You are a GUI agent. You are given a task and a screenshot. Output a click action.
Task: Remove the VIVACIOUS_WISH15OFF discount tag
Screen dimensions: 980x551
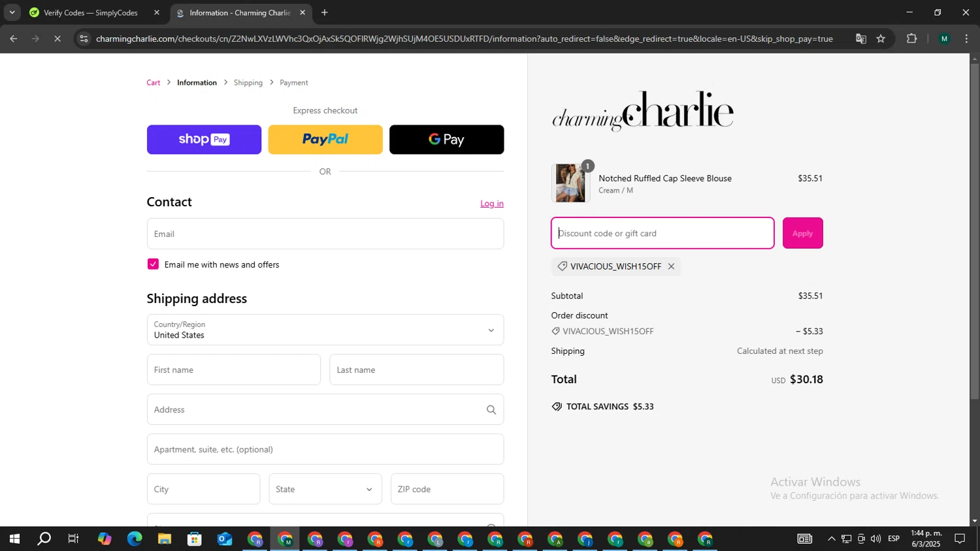[671, 266]
